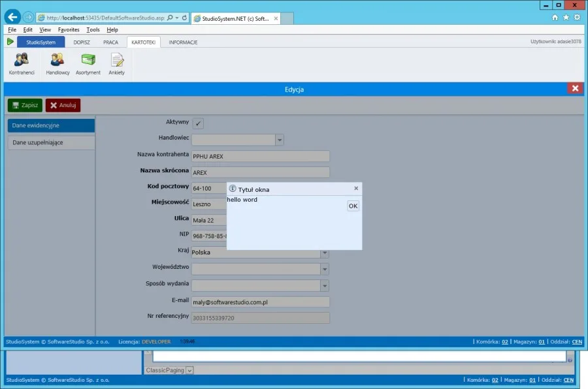This screenshot has height=389, width=588.
Task: Click the Nazwa skrócona field
Action: pos(261,172)
